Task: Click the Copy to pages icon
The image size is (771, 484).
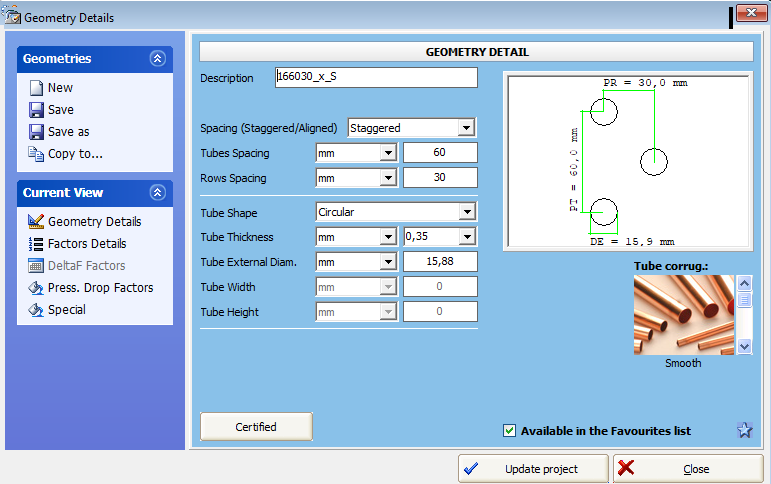Action: 36,154
